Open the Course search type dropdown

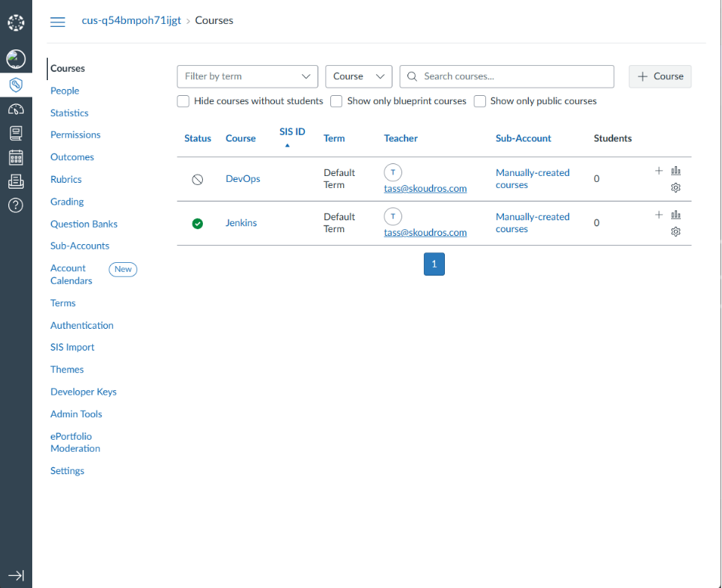359,76
